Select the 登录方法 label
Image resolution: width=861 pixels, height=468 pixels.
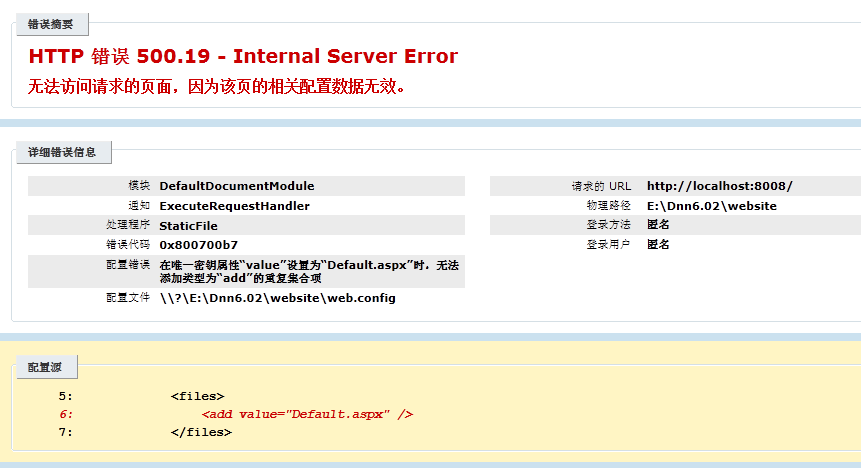(x=609, y=225)
